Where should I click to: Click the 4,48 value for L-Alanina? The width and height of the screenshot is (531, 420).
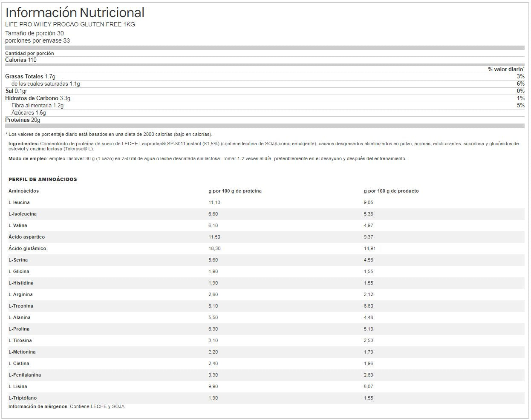point(369,317)
